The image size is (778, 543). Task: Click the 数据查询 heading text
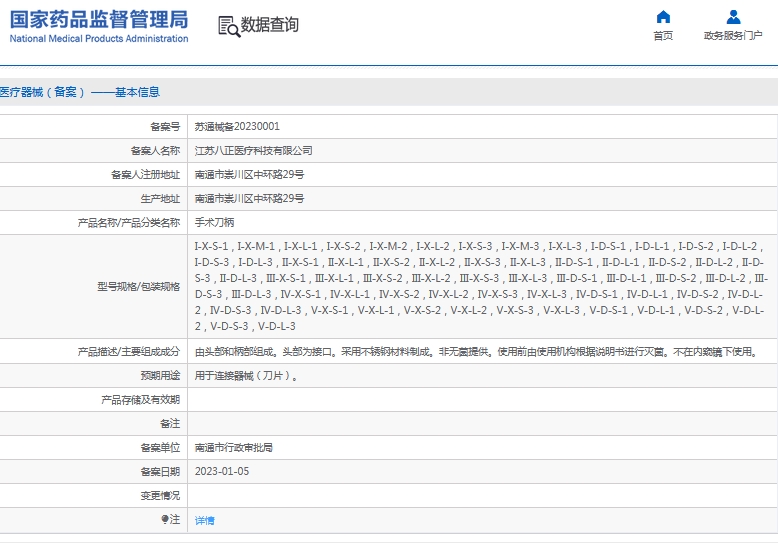pyautogui.click(x=269, y=24)
